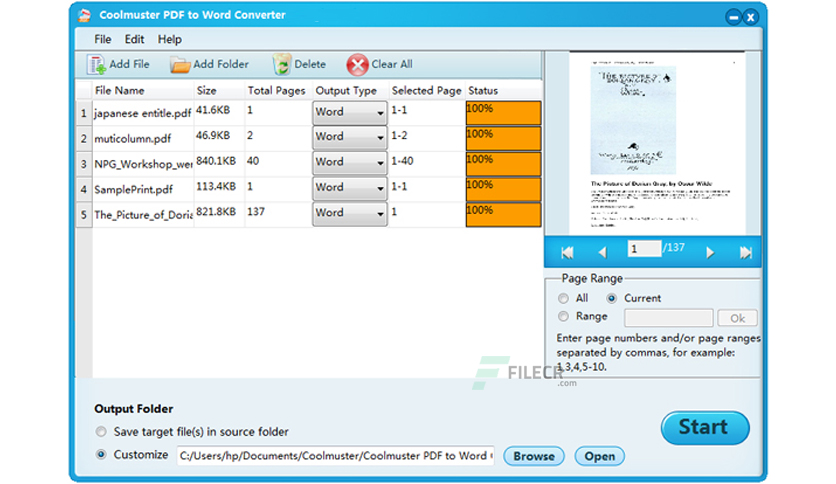
Task: Select All pages radio button
Action: 563,299
